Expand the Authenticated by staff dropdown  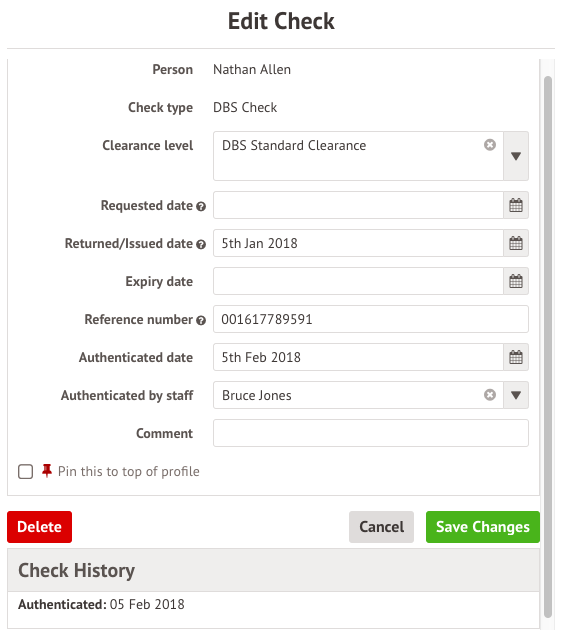pyautogui.click(x=516, y=395)
